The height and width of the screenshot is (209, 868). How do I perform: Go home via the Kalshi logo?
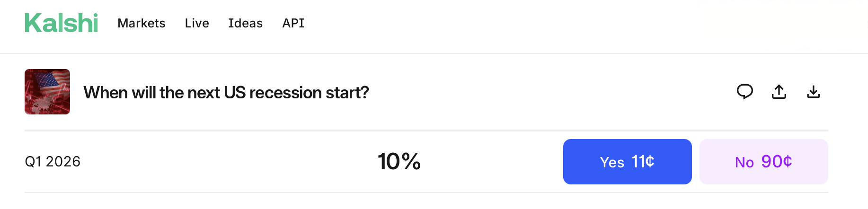click(61, 23)
